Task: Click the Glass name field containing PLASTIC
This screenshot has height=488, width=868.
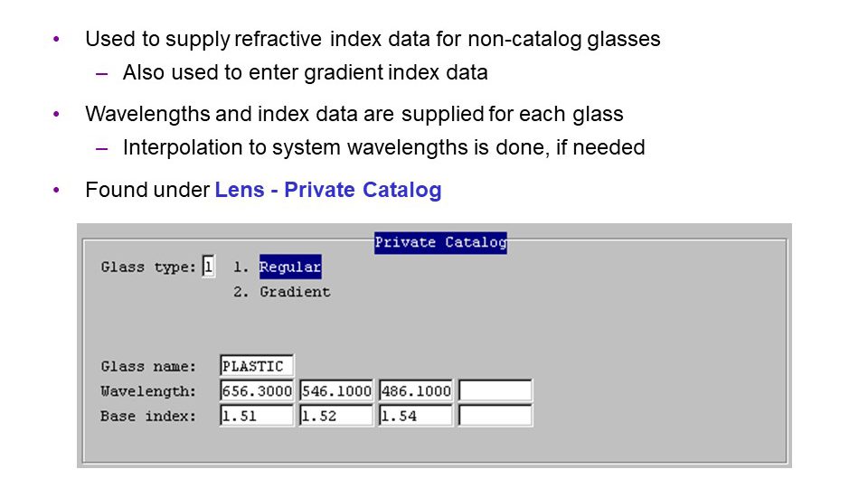Action: point(257,366)
